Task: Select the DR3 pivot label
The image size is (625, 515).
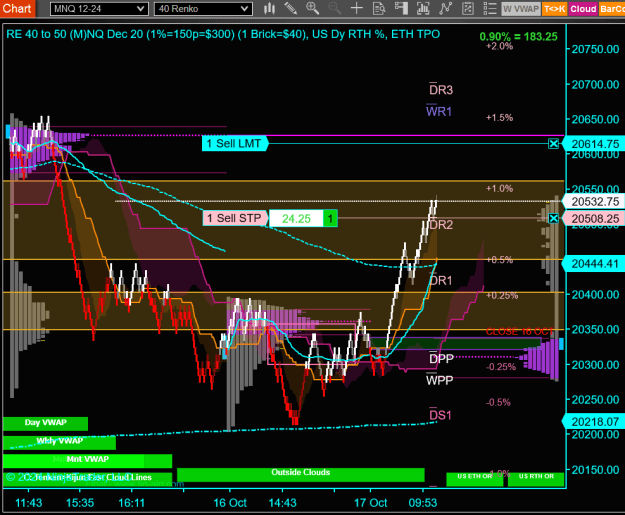Action: coord(441,90)
